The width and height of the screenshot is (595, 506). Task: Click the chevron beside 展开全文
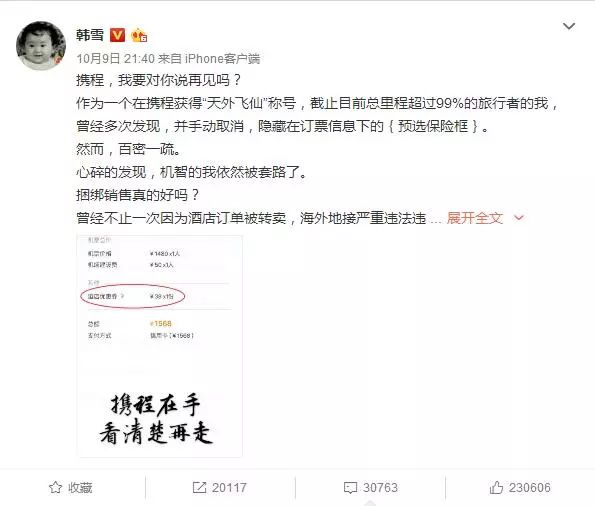coord(518,218)
